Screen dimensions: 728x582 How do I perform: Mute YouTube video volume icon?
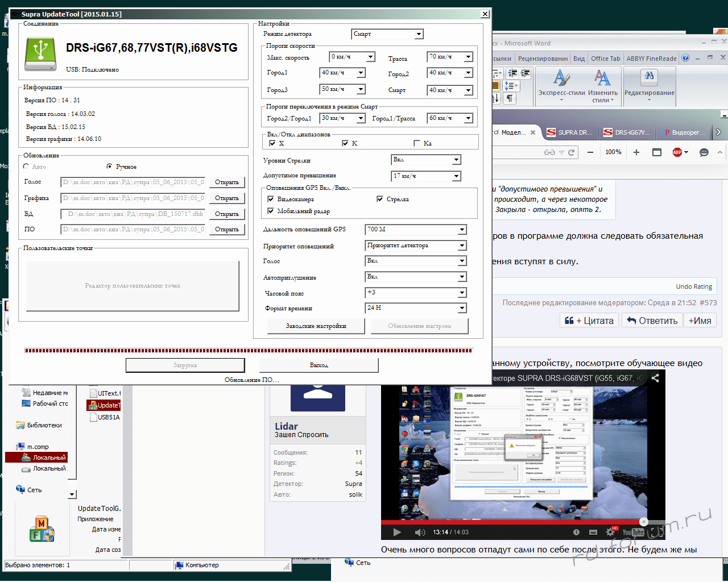[x=420, y=532]
